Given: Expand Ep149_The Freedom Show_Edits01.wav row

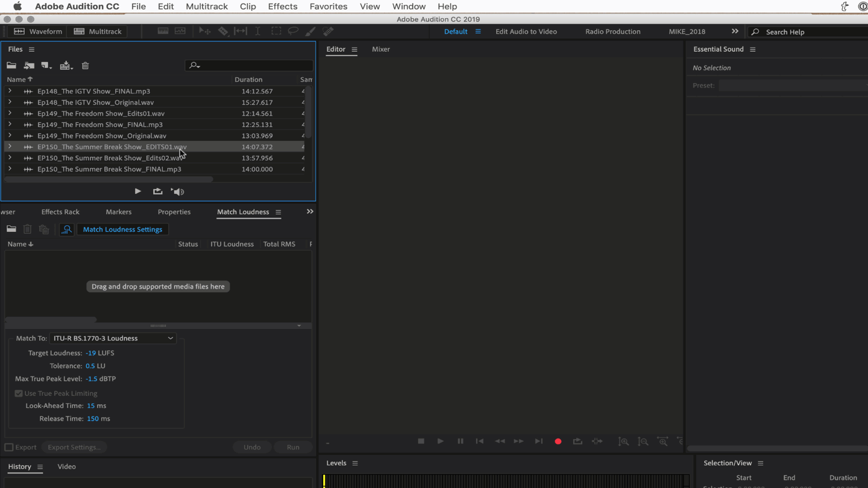Looking at the screenshot, I should 10,113.
